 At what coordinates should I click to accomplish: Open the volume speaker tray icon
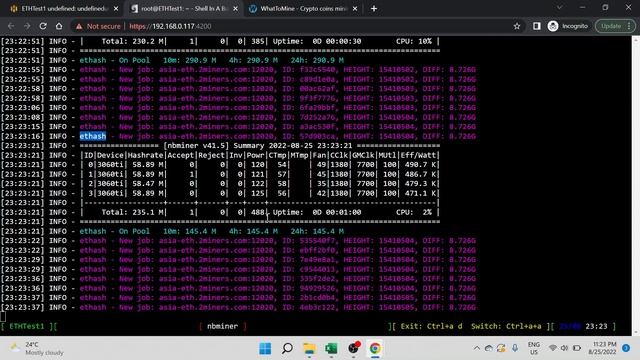(x=564, y=348)
